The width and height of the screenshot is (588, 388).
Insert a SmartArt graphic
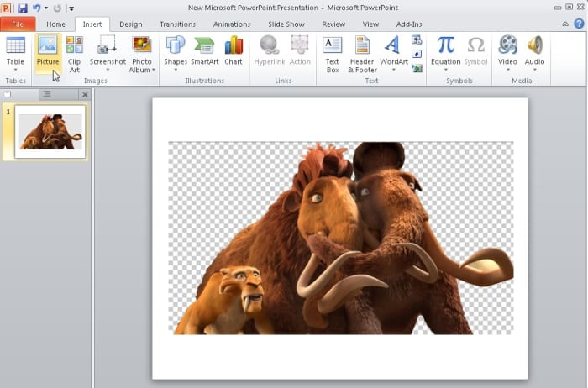pyautogui.click(x=204, y=50)
